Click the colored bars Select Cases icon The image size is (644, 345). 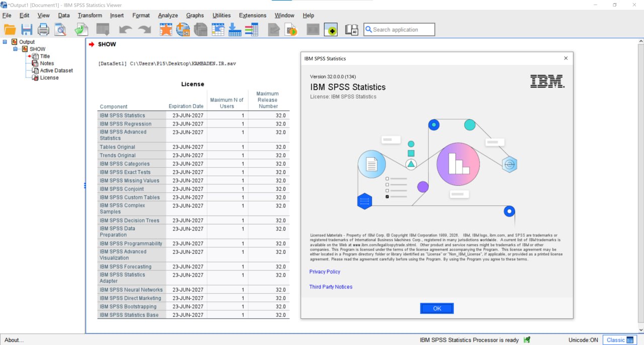coord(252,30)
